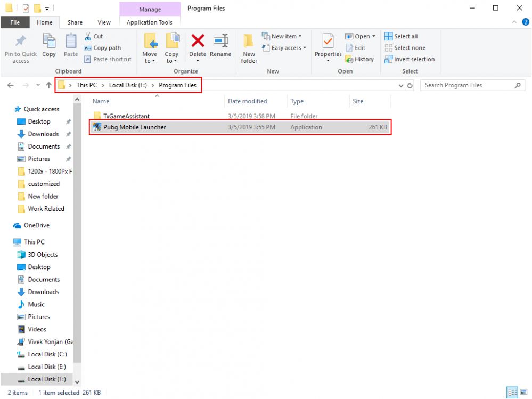The width and height of the screenshot is (532, 399).
Task: Open the Vivek Yonjan network location
Action: (45, 341)
